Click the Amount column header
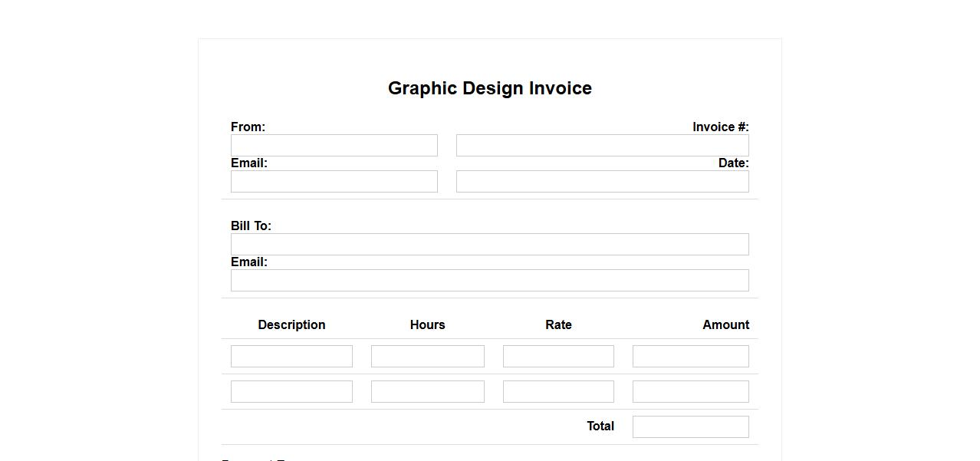 point(725,324)
